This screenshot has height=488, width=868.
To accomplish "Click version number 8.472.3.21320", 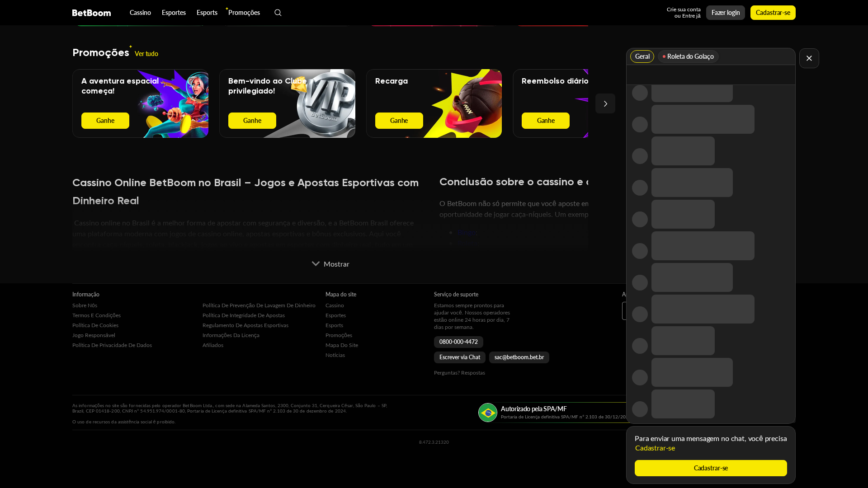I will tap(434, 442).
